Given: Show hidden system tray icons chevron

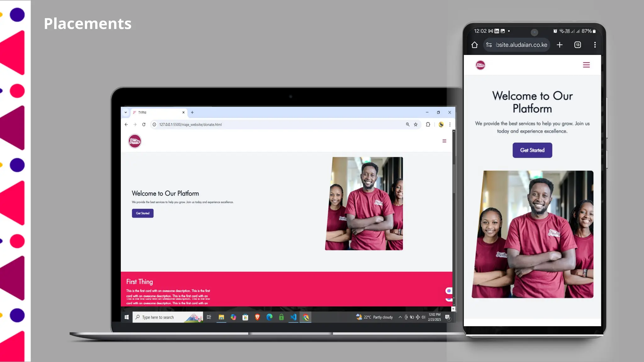Looking at the screenshot, I should click(x=400, y=317).
